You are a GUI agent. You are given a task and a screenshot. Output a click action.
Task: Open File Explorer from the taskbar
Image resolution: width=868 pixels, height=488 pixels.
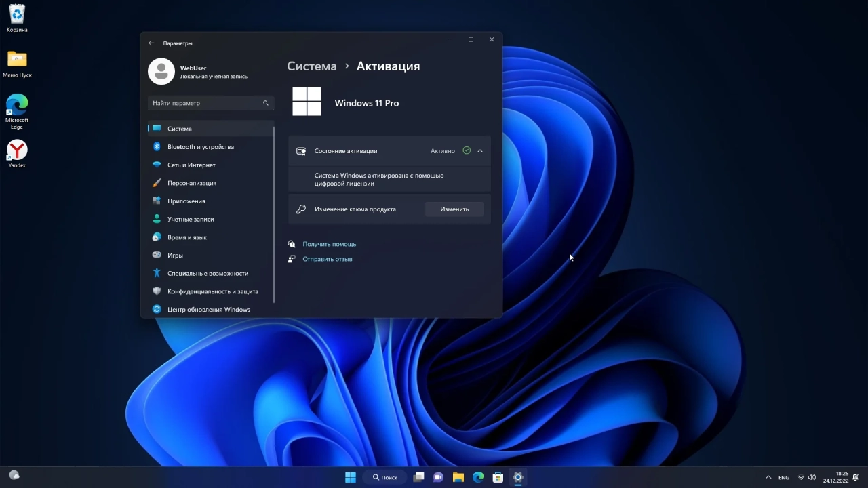click(x=458, y=477)
